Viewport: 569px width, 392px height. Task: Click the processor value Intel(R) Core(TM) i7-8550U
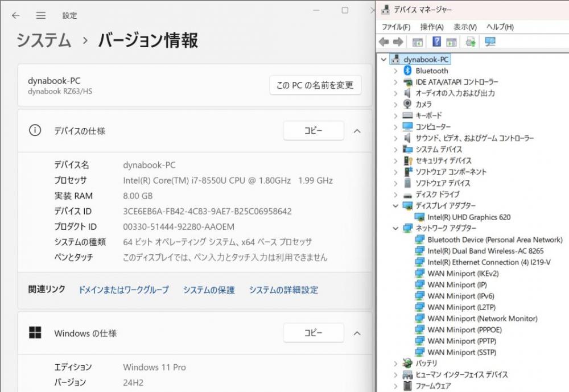coord(228,180)
